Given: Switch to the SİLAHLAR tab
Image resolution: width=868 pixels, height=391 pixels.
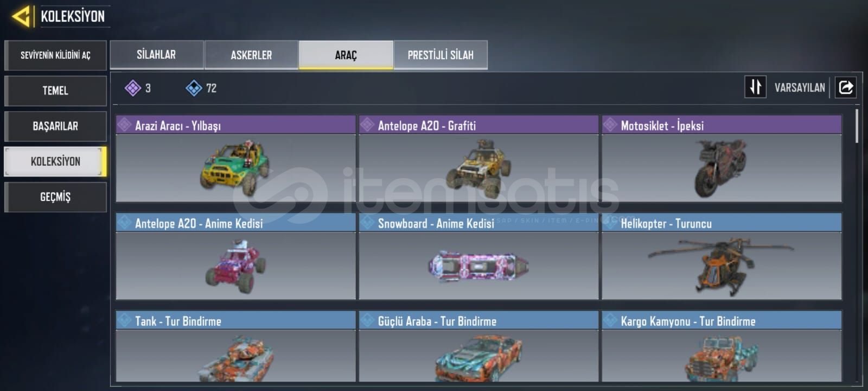Looking at the screenshot, I should (x=157, y=55).
